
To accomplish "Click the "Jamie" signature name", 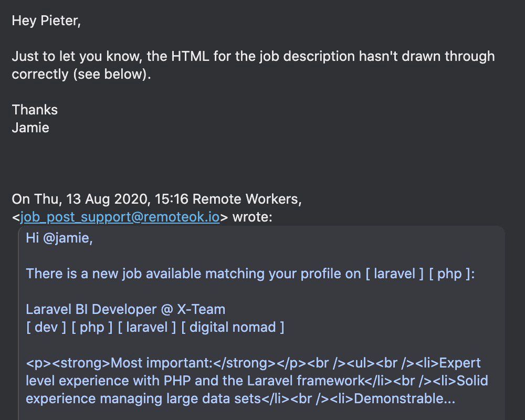I will tap(30, 128).
